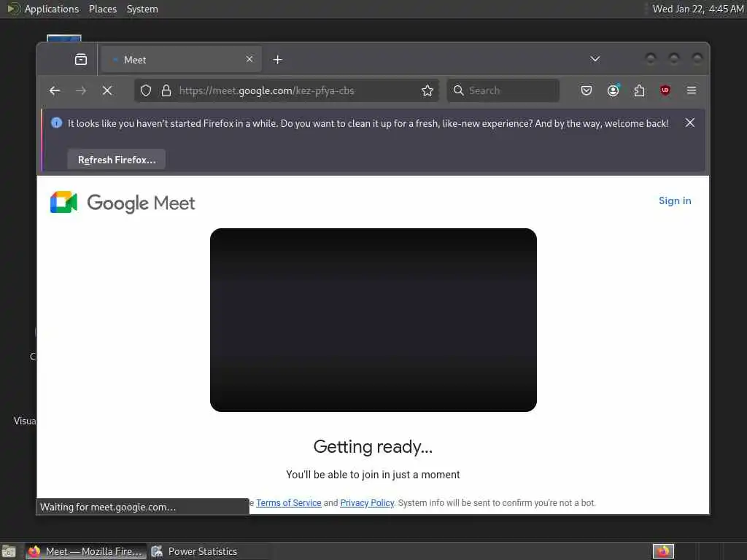Bookmark this page with the star icon
Screen dimensions: 747x560
[427, 90]
